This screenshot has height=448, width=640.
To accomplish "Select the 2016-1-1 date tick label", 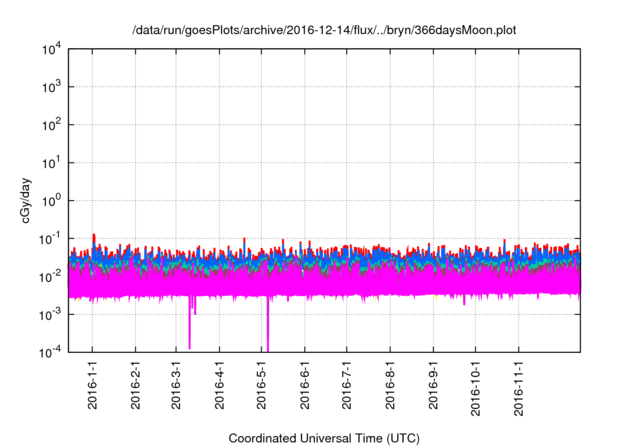I will pyautogui.click(x=93, y=387).
